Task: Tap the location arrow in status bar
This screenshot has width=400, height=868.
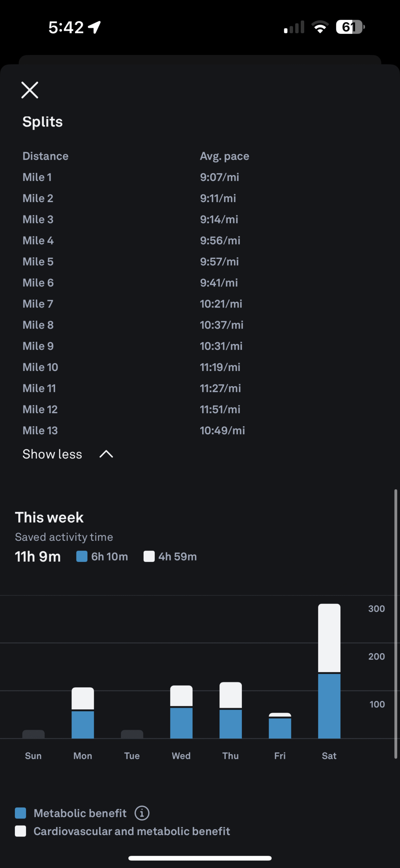Action: tap(94, 27)
